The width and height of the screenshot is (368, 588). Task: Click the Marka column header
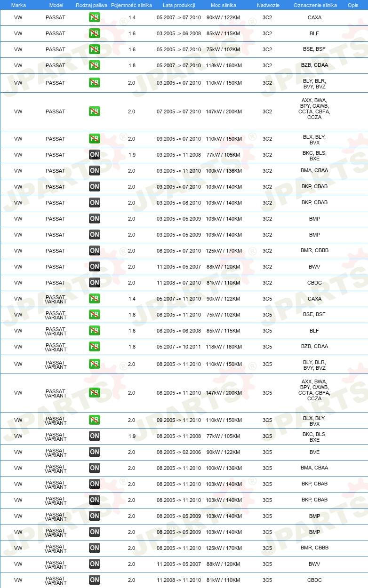click(x=18, y=5)
